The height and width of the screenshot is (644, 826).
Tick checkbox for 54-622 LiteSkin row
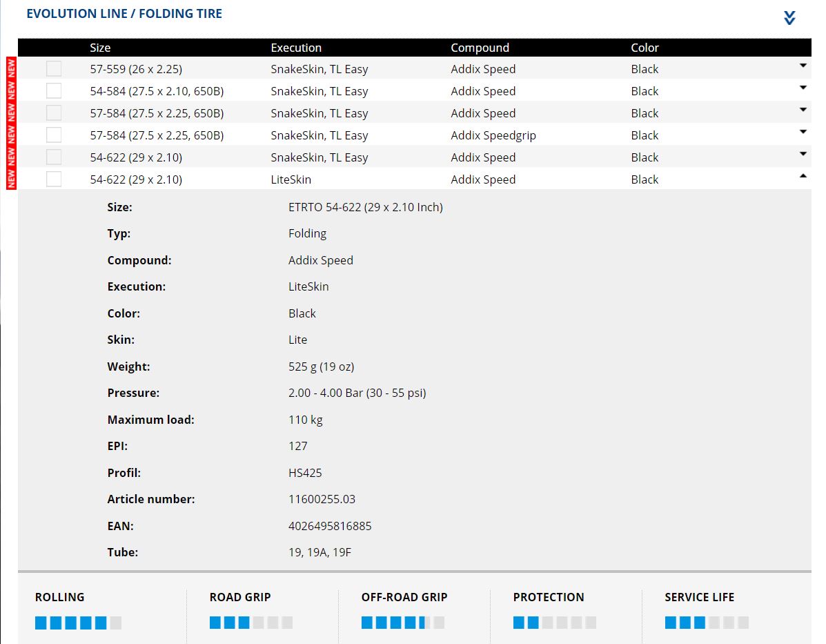pyautogui.click(x=54, y=179)
